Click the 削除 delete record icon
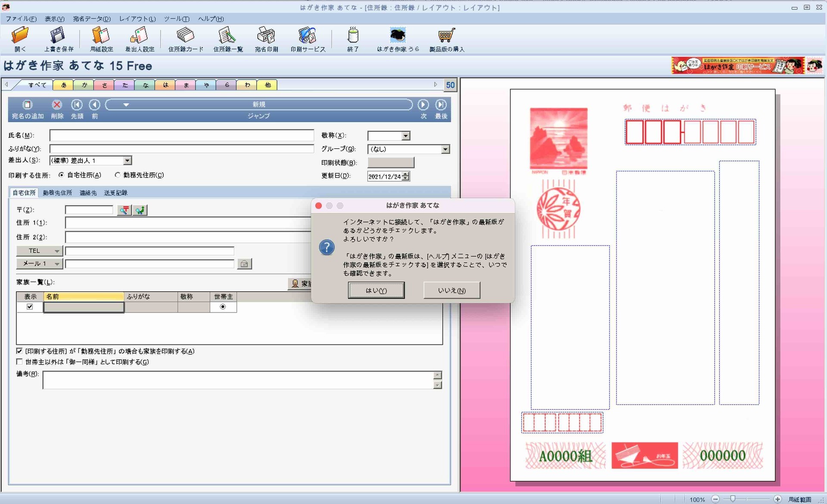 [x=57, y=109]
